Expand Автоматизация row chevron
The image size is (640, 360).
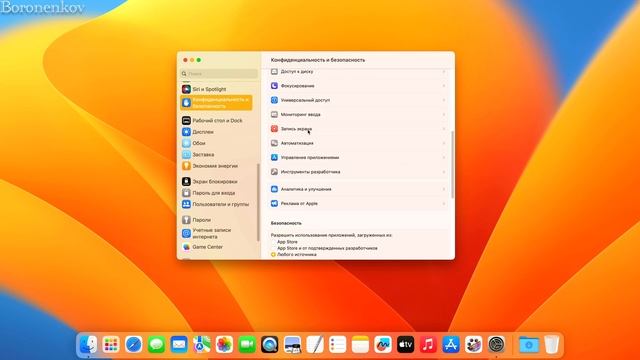tap(444, 143)
